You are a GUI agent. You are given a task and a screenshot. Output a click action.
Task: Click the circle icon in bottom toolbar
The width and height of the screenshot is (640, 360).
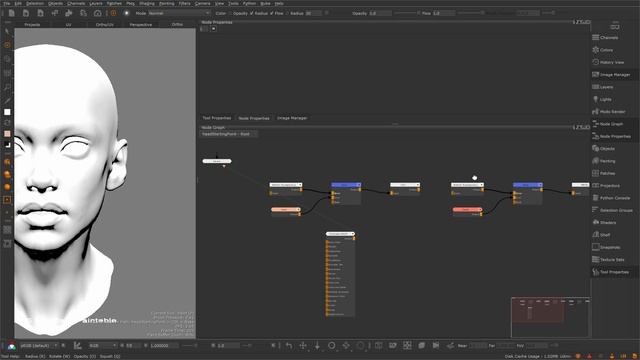pyautogui.click(x=332, y=346)
